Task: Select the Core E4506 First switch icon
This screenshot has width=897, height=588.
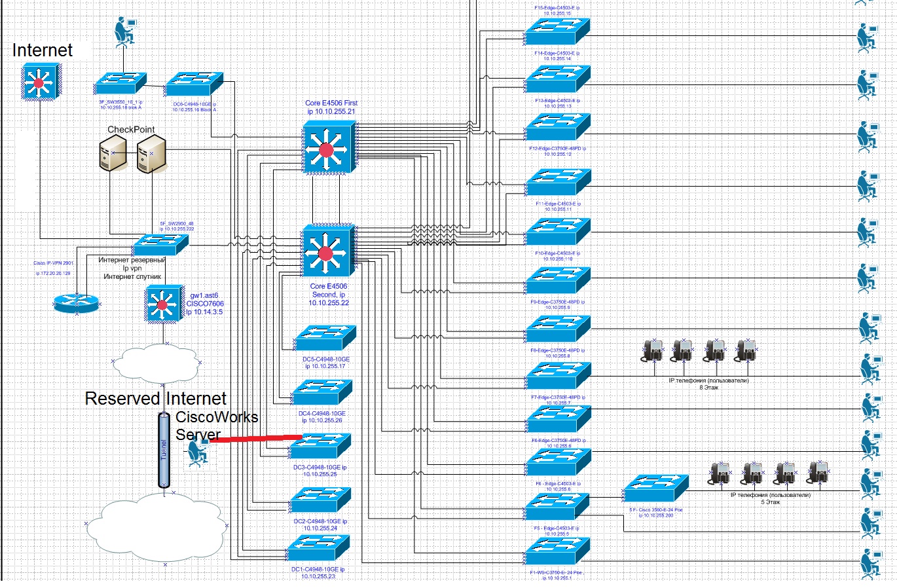Action: tap(329, 149)
